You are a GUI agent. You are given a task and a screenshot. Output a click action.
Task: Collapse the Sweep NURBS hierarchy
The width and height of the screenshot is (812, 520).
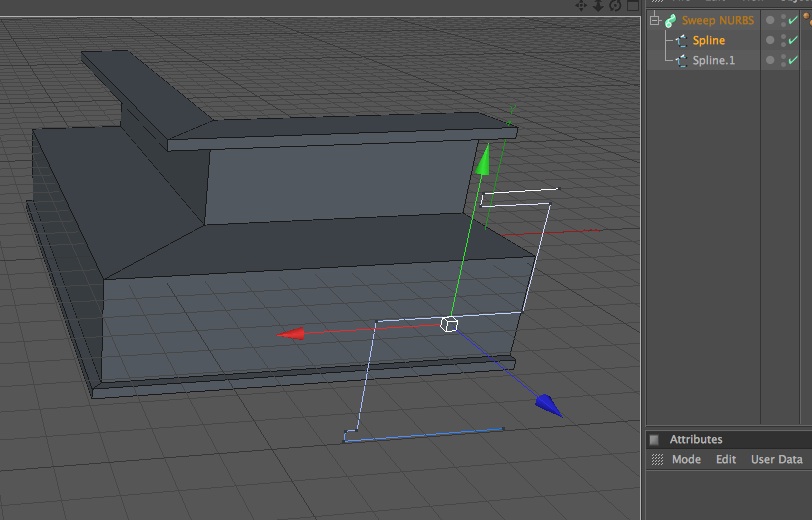point(655,20)
